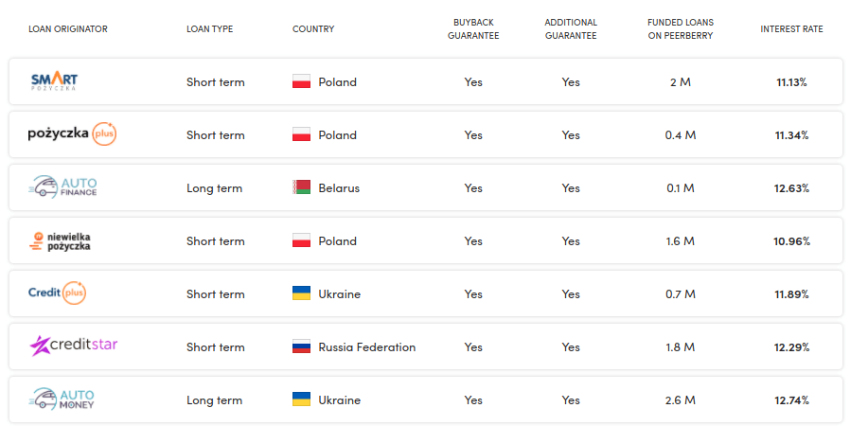Click the Russia Federation flag icon
The image size is (868, 426).
[301, 346]
